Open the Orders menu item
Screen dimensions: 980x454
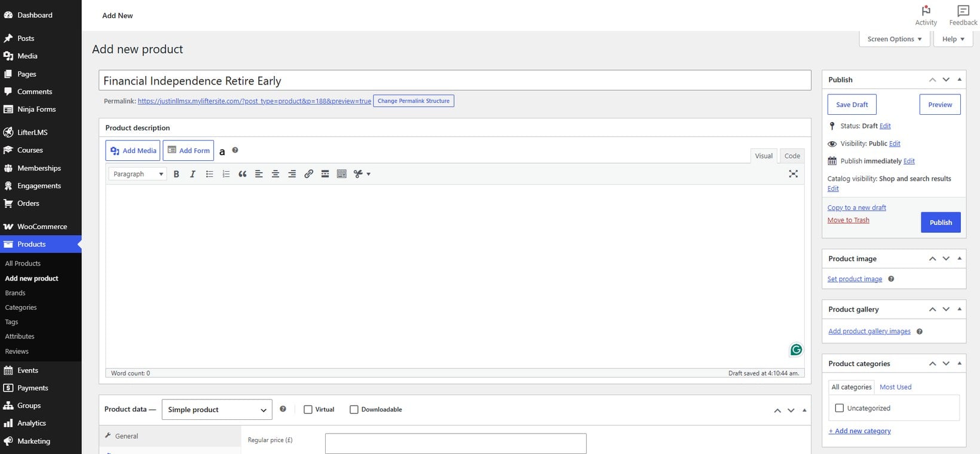click(41, 203)
